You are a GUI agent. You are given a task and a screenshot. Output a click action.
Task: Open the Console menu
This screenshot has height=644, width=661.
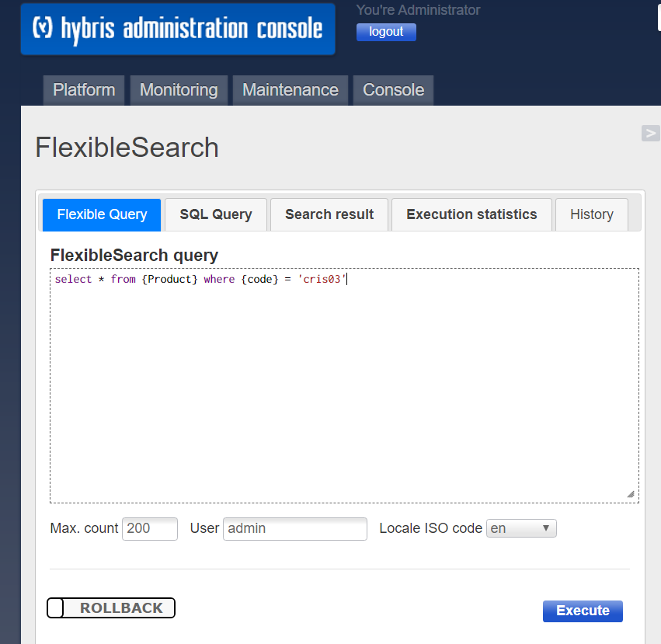pyautogui.click(x=393, y=90)
